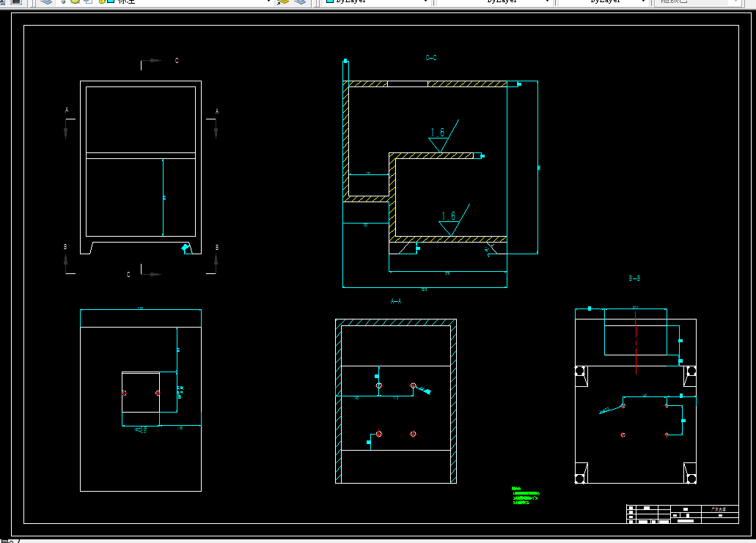This screenshot has width=756, height=543.
Task: Open the Layer Properties Manager icon
Action: pos(46,1)
